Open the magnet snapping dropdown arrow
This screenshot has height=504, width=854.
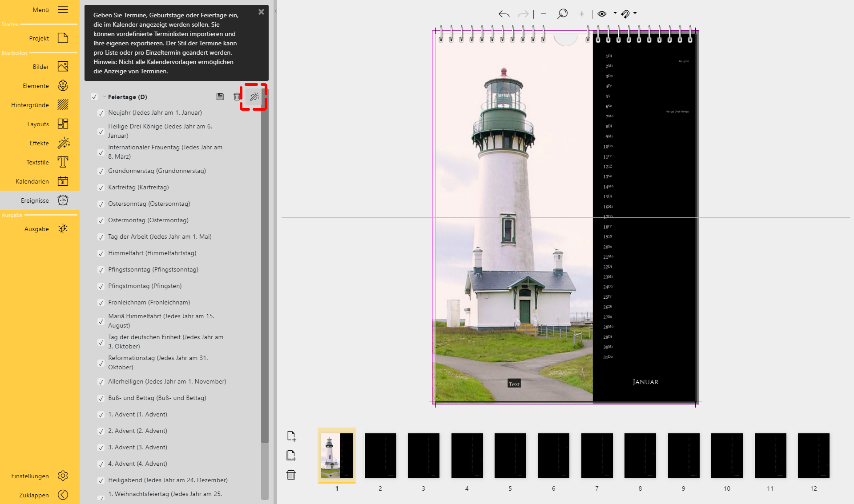pyautogui.click(x=635, y=13)
